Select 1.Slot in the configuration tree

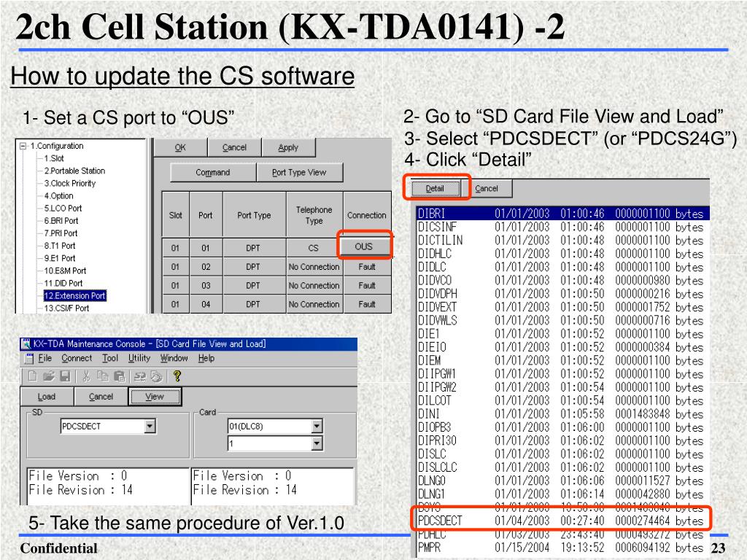click(54, 158)
